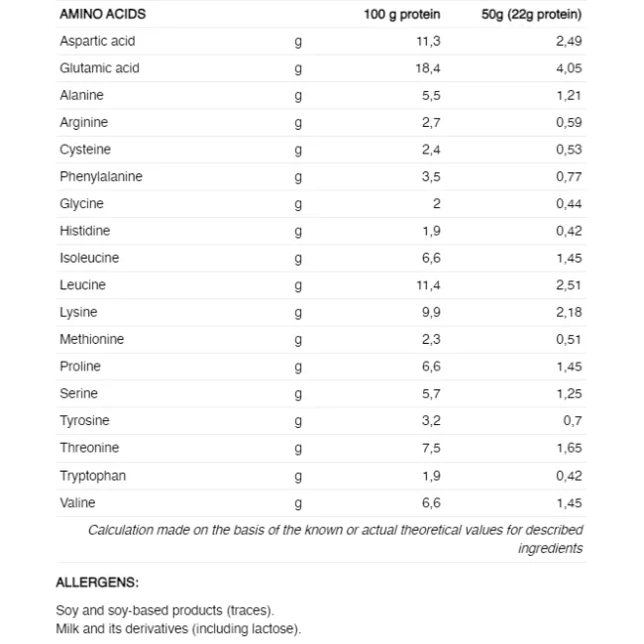Click the Soy and soy-based products text

pyautogui.click(x=164, y=610)
